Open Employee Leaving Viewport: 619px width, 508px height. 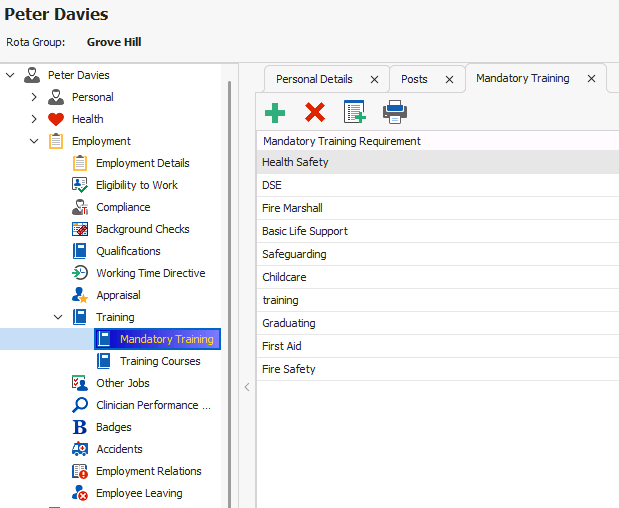[x=139, y=493]
